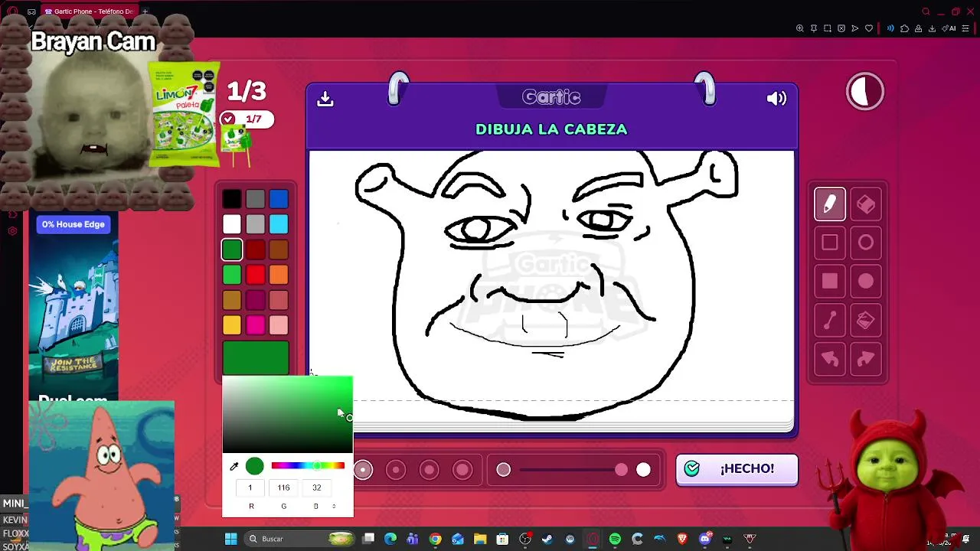Pick the dark red color swatch
Image resolution: width=980 pixels, height=551 pixels.
coord(256,249)
